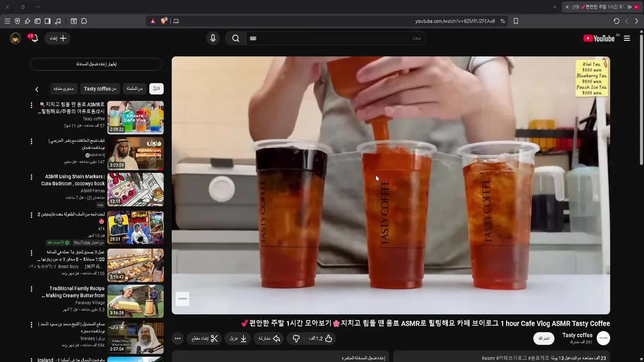Image resolution: width=644 pixels, height=362 pixels.
Task: Select the 'From Tasty coffee' filter chip
Action: tap(100, 88)
